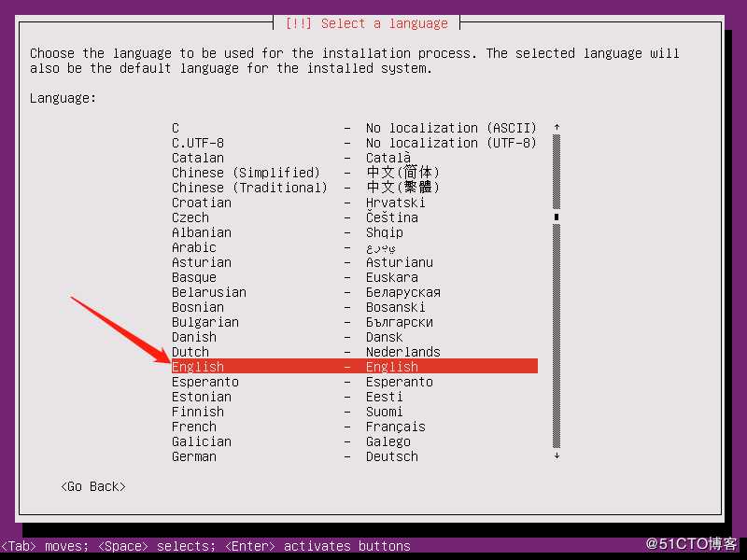Choose Bosnian language
The height and width of the screenshot is (560, 747).
coord(355,307)
